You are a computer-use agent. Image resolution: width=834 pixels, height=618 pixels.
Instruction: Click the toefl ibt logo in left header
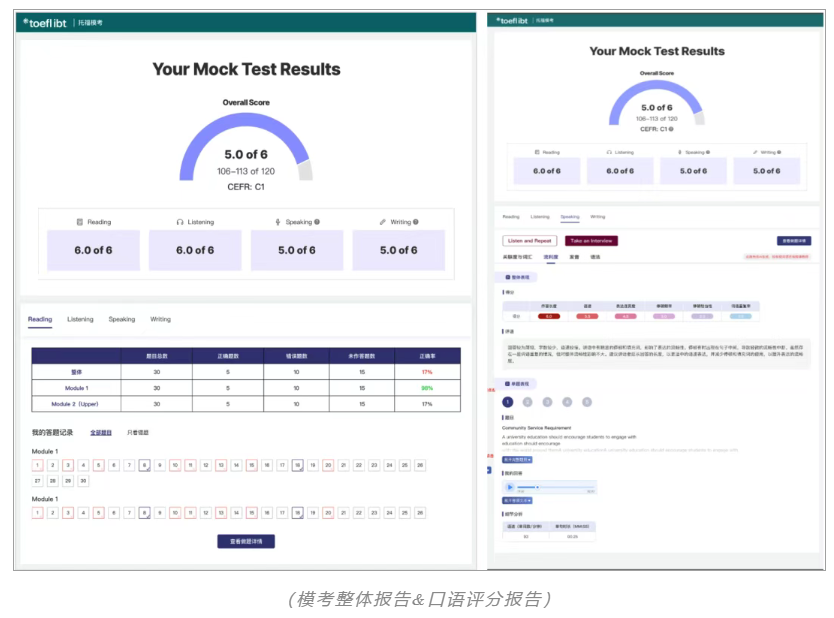(x=48, y=21)
